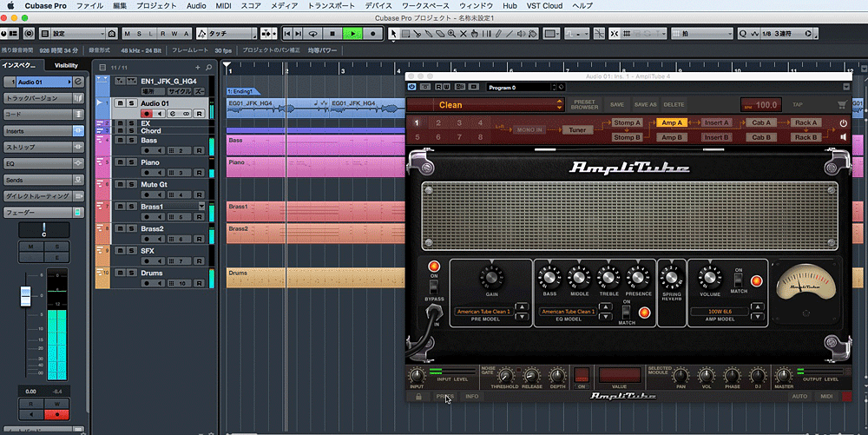The image size is (868, 435).
Task: Click the Ending1 marker in timeline
Action: tap(242, 91)
